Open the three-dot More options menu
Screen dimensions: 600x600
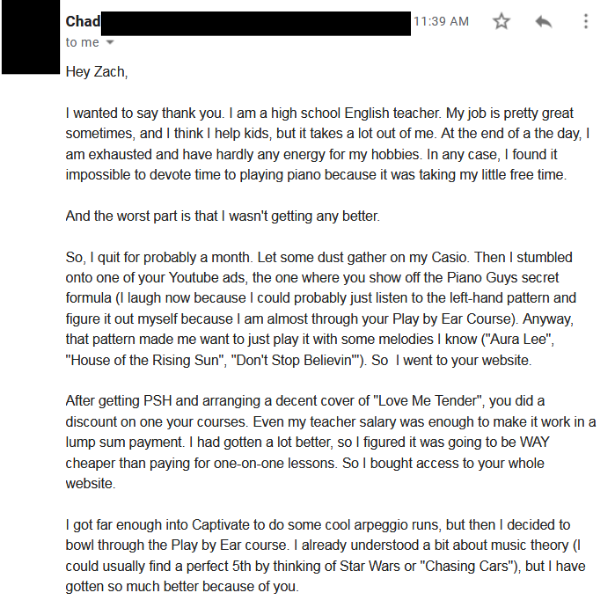[x=586, y=21]
